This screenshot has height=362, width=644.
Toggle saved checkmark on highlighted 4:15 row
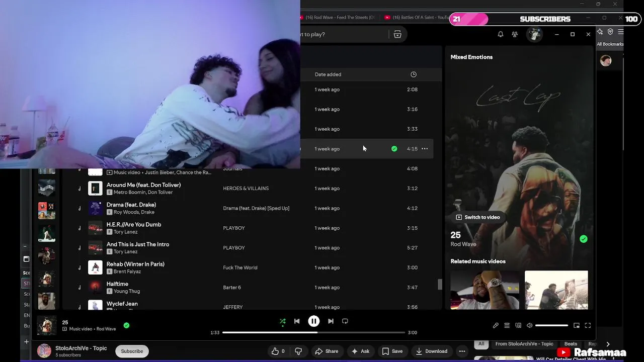pos(394,149)
